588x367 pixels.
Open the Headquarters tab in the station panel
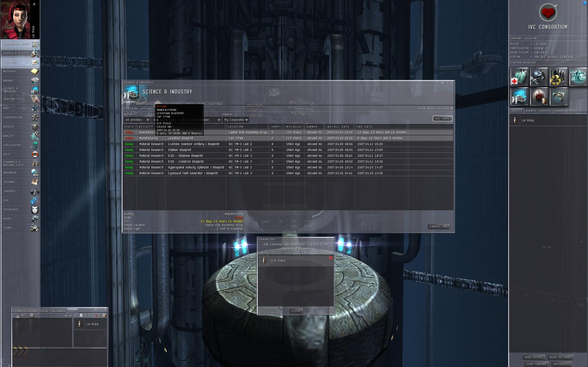[x=565, y=111]
